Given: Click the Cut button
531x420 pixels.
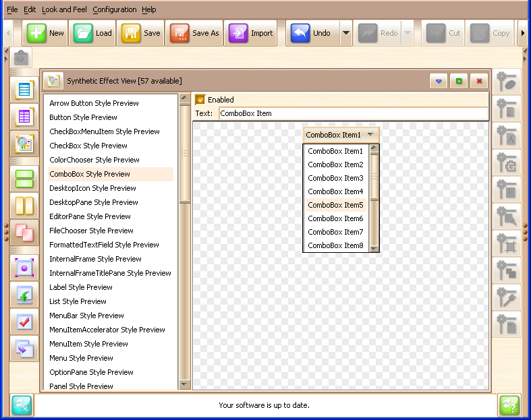Looking at the screenshot, I should [443, 33].
